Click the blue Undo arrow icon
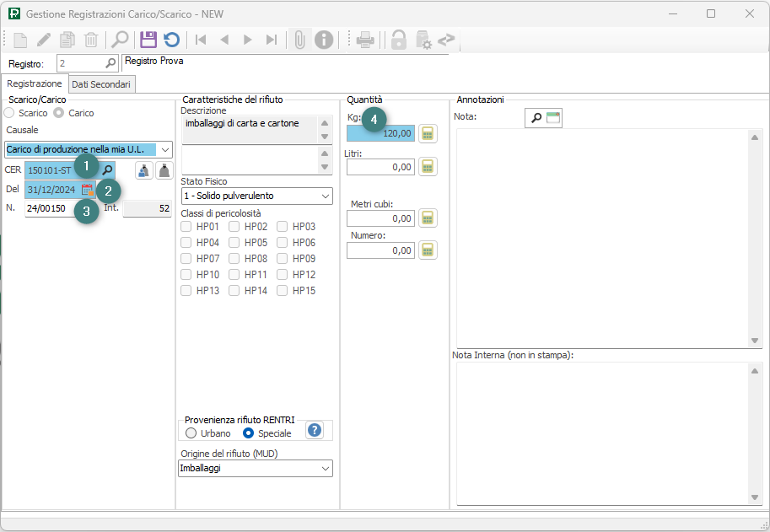Viewport: 770px width, 532px height. click(x=171, y=40)
